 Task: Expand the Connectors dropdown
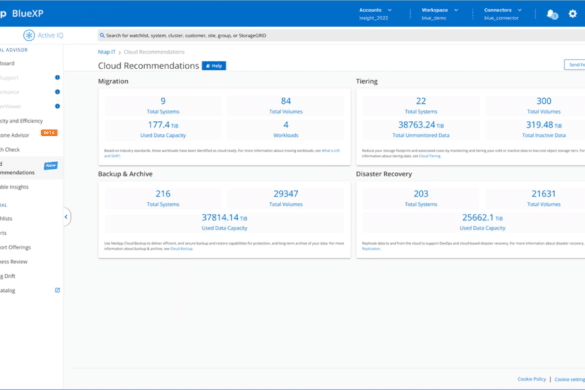[503, 14]
